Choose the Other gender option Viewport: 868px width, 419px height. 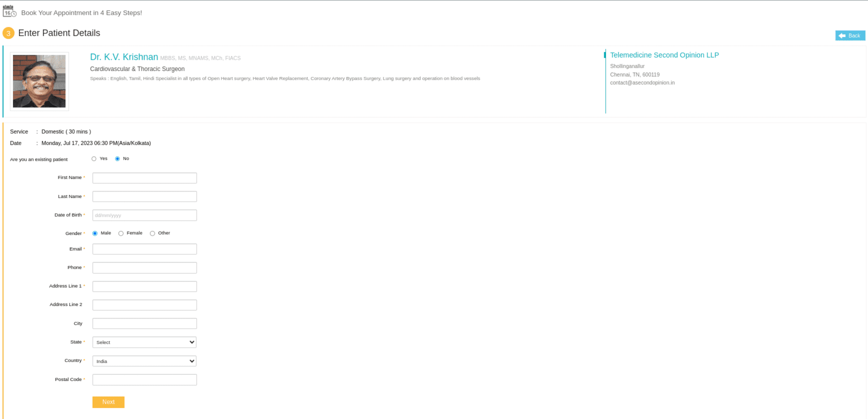point(152,233)
